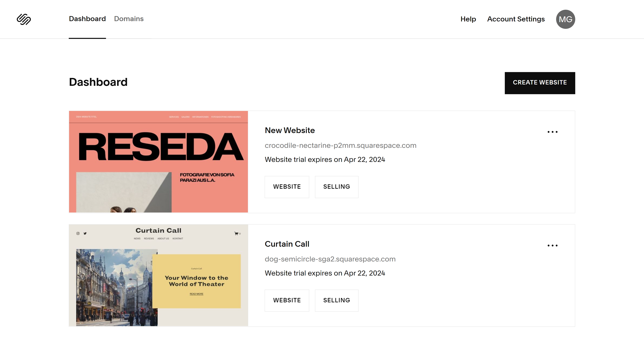Select Domains tab in navigation

tap(129, 19)
